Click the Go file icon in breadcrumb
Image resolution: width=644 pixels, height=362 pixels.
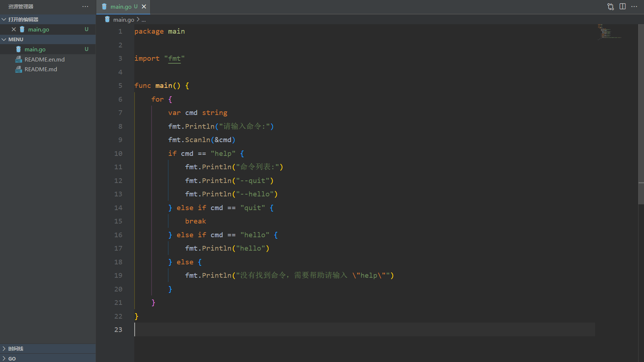pos(108,20)
